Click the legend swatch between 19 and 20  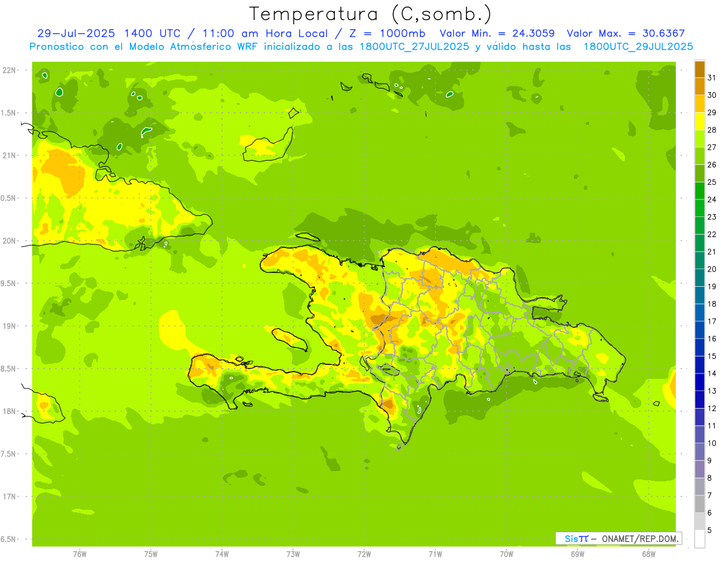[x=699, y=278]
